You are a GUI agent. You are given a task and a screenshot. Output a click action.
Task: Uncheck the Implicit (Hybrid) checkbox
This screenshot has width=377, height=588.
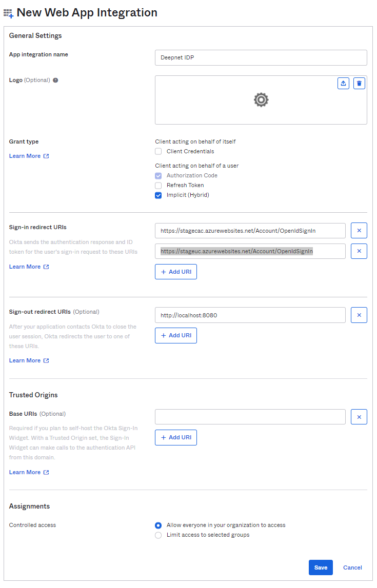pyautogui.click(x=158, y=195)
